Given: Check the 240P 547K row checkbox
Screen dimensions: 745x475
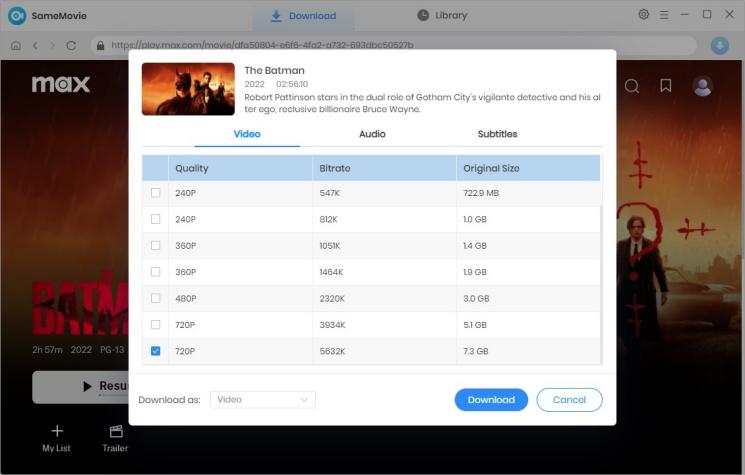Looking at the screenshot, I should pos(155,193).
